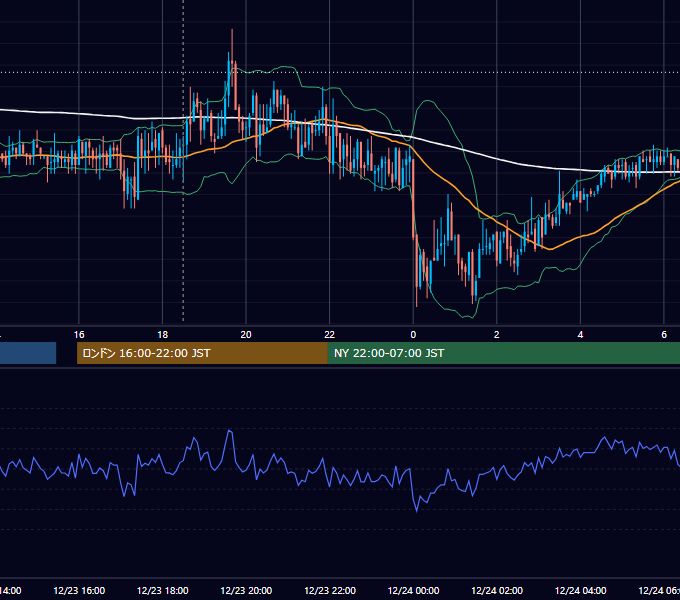Click the 12/24 02:00 date label
This screenshot has height=600, width=680.
pyautogui.click(x=497, y=591)
